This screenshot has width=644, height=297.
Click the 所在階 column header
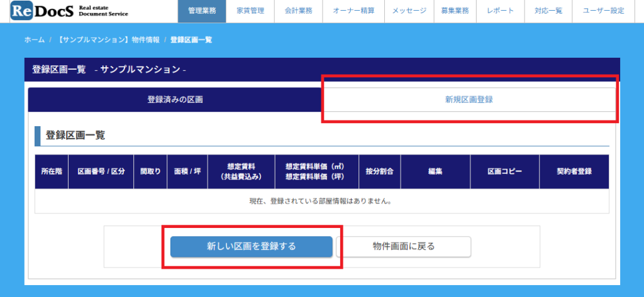52,171
